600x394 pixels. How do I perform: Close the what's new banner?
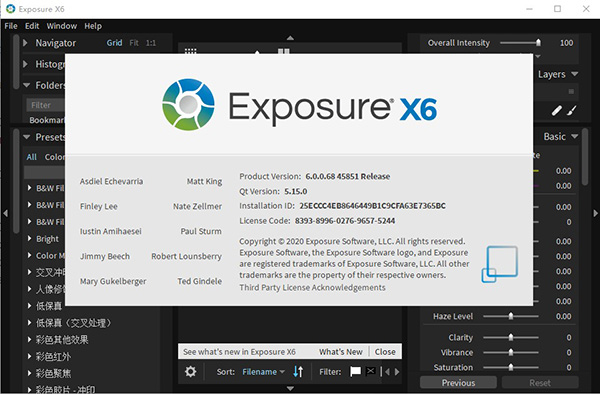[385, 352]
